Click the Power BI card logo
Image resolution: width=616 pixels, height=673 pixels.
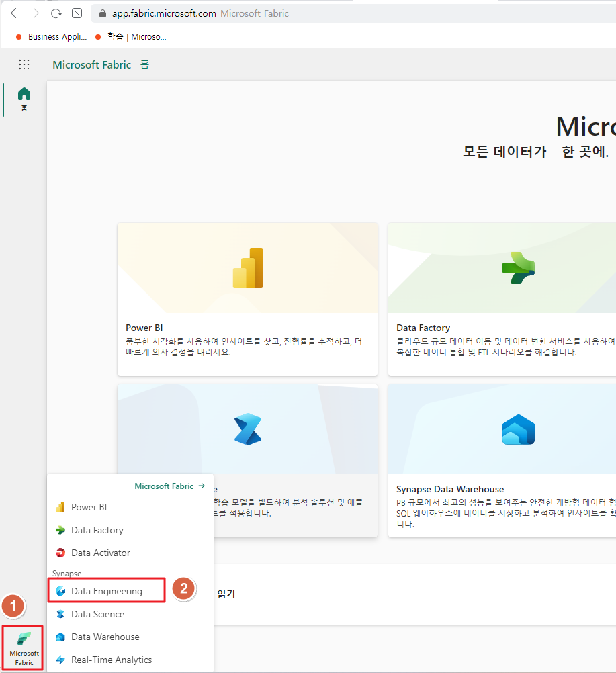click(248, 268)
